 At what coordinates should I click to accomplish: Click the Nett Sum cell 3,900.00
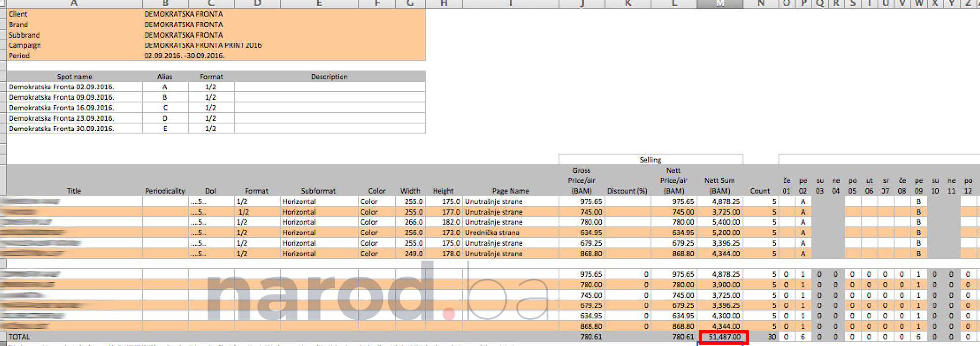[x=720, y=285]
